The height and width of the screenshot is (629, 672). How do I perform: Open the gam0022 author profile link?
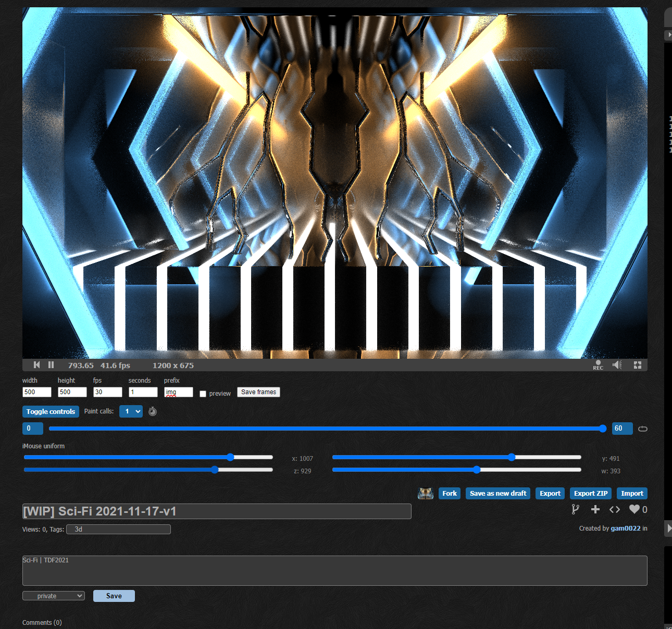[x=625, y=528]
